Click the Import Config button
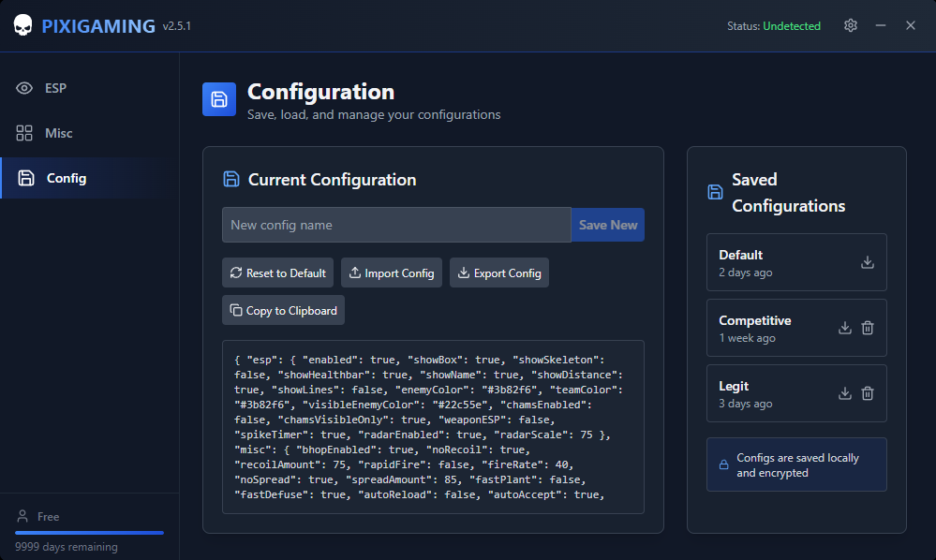 (392, 273)
